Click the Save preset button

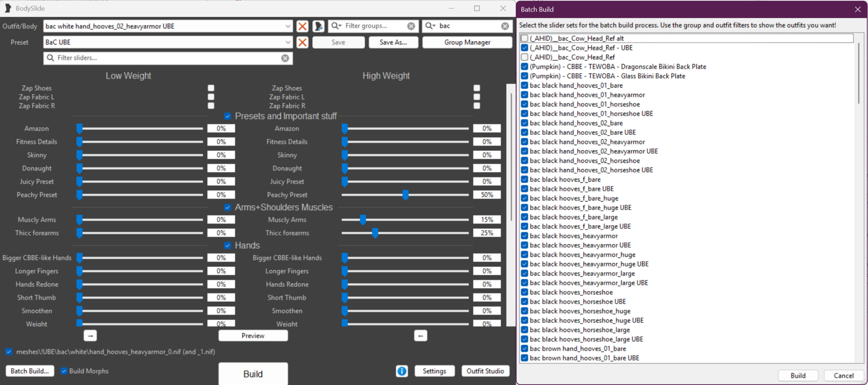[338, 42]
